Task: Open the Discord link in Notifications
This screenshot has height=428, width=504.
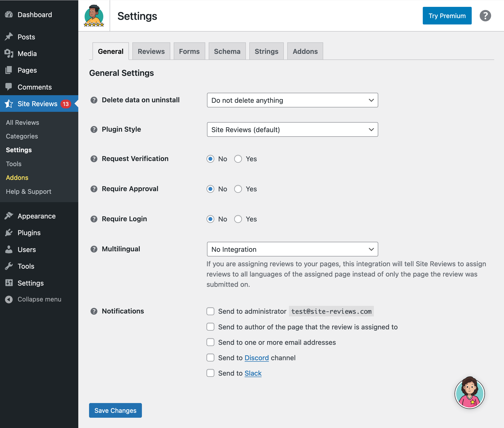Action: point(257,358)
